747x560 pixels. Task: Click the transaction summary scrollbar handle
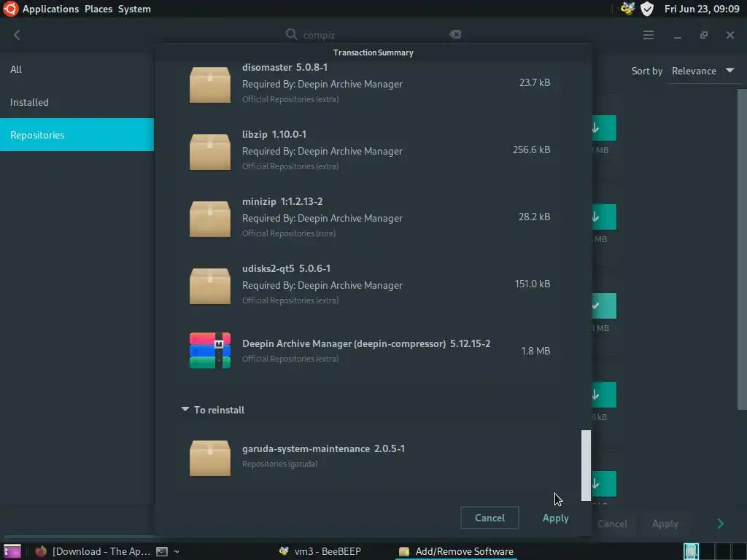(x=586, y=465)
